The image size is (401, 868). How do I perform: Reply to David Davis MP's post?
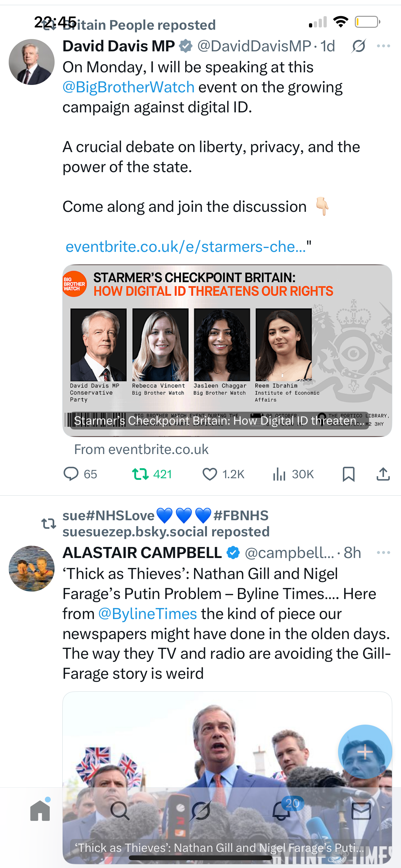click(71, 474)
